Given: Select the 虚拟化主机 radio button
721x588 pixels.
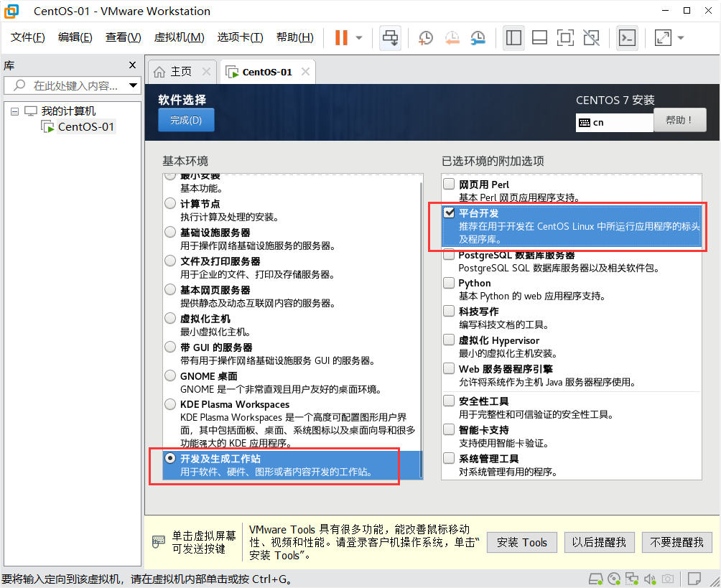Looking at the screenshot, I should 170,318.
